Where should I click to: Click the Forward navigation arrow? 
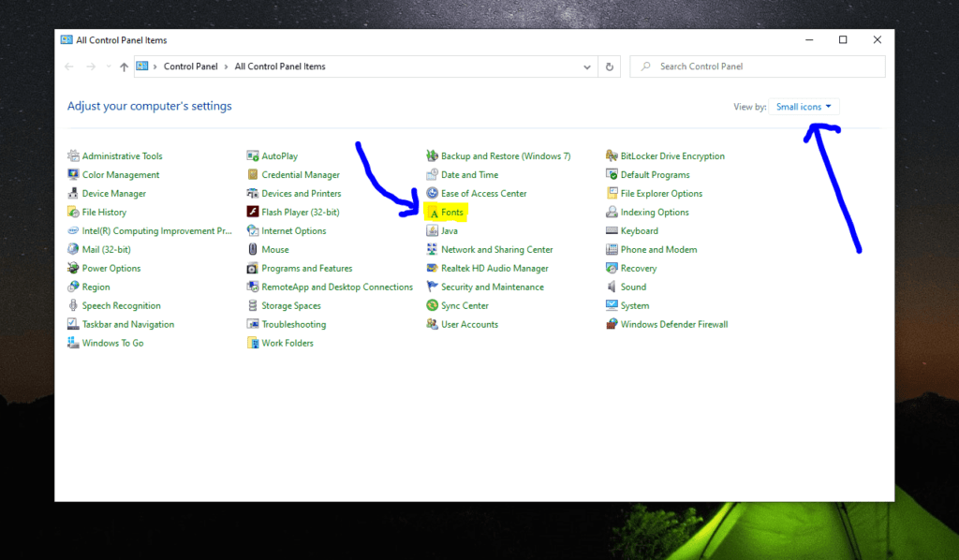(91, 66)
